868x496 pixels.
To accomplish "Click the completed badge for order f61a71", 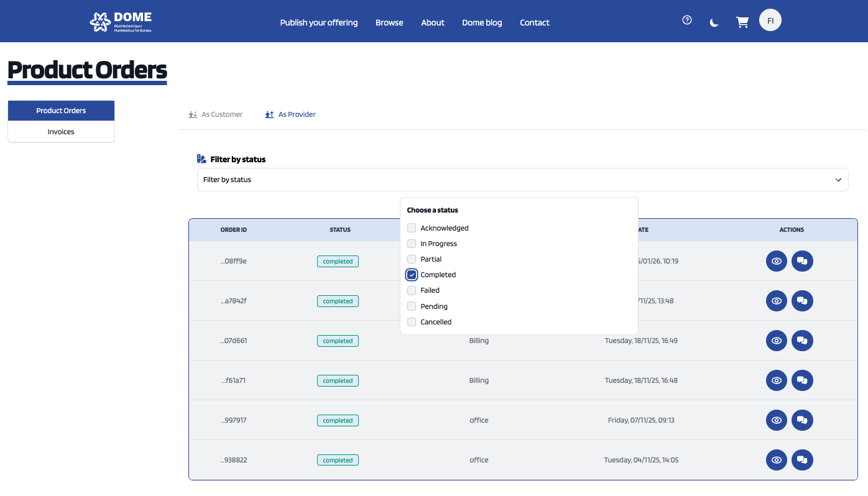I will pos(338,380).
